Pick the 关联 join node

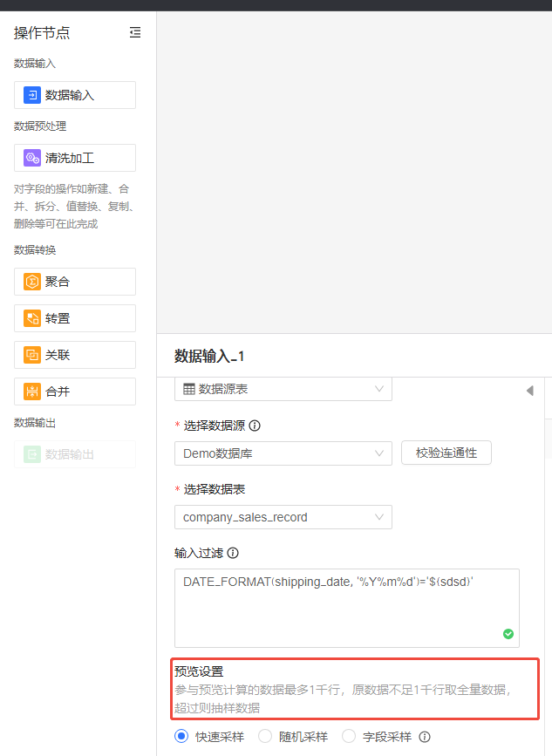click(x=75, y=355)
